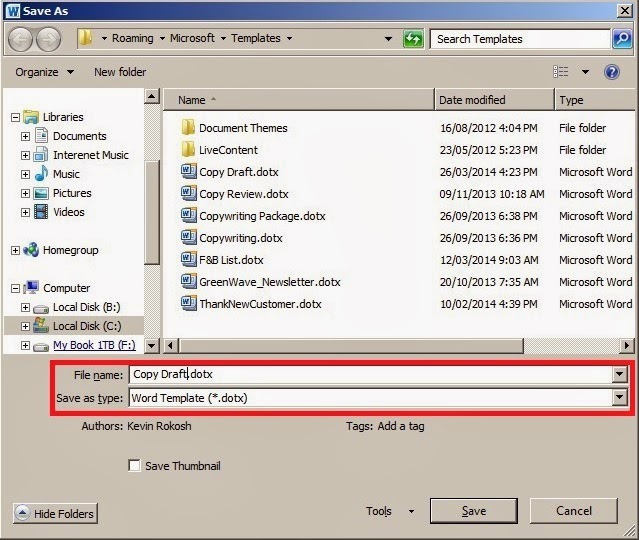Viewport: 639px width, 540px height.
Task: Click the search magnifier icon
Action: pyautogui.click(x=622, y=39)
